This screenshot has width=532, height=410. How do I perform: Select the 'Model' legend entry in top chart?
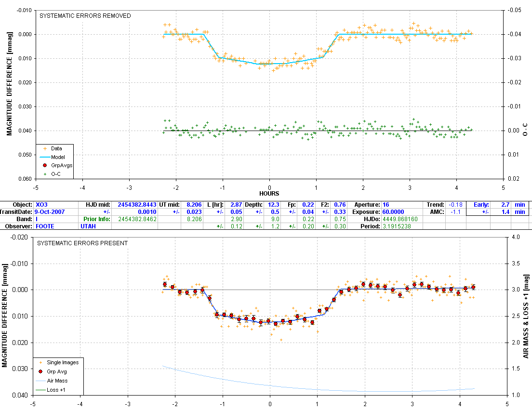coord(53,157)
